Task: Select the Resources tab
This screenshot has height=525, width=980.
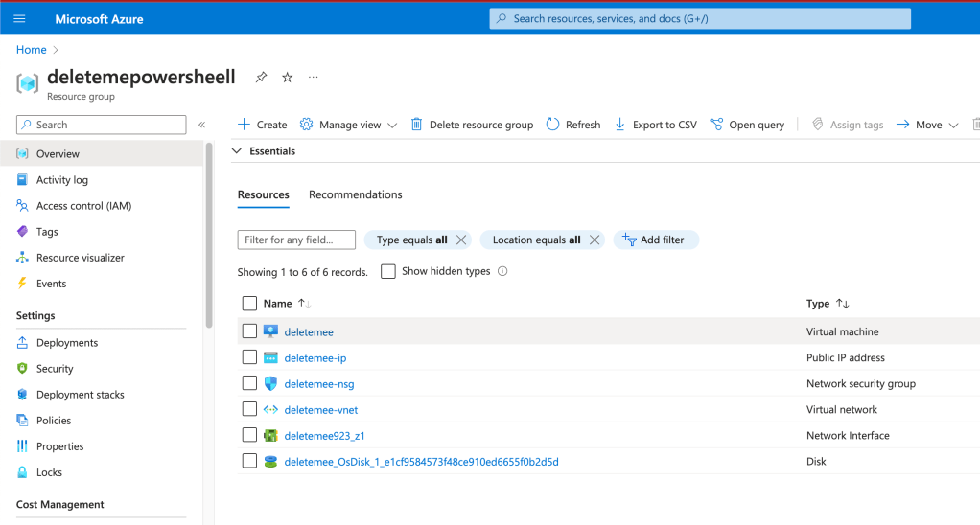Action: [x=263, y=194]
